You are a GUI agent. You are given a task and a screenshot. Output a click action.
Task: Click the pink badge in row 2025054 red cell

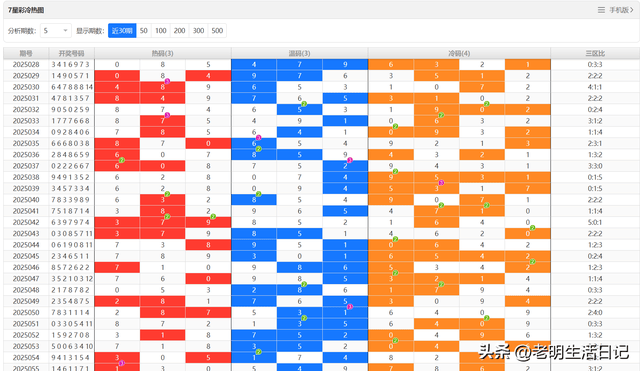pyautogui.click(x=121, y=363)
